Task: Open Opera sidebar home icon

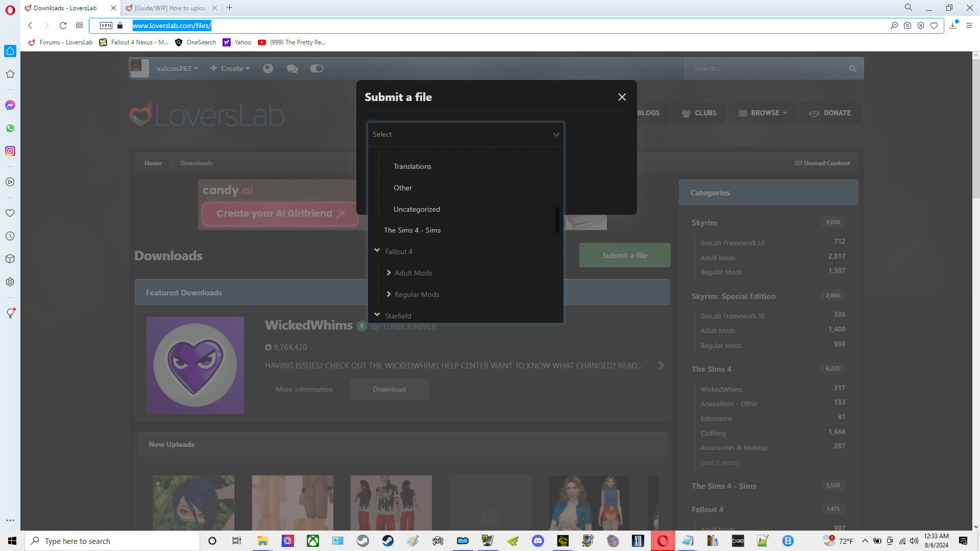Action: tap(10, 51)
